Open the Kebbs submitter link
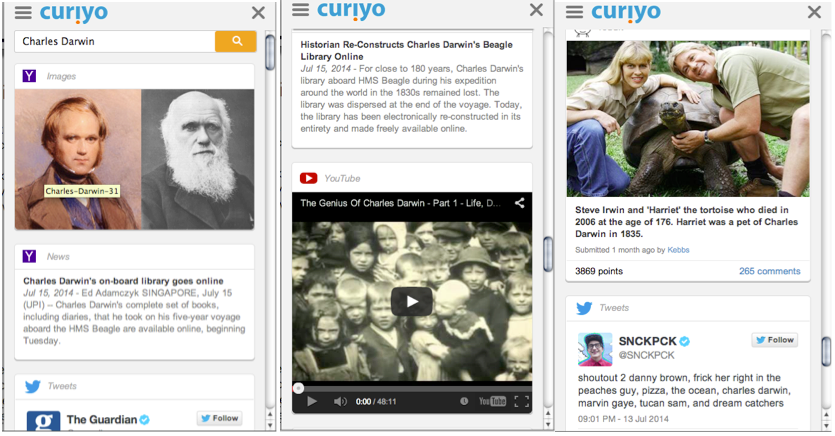835x436 pixels. pos(678,250)
